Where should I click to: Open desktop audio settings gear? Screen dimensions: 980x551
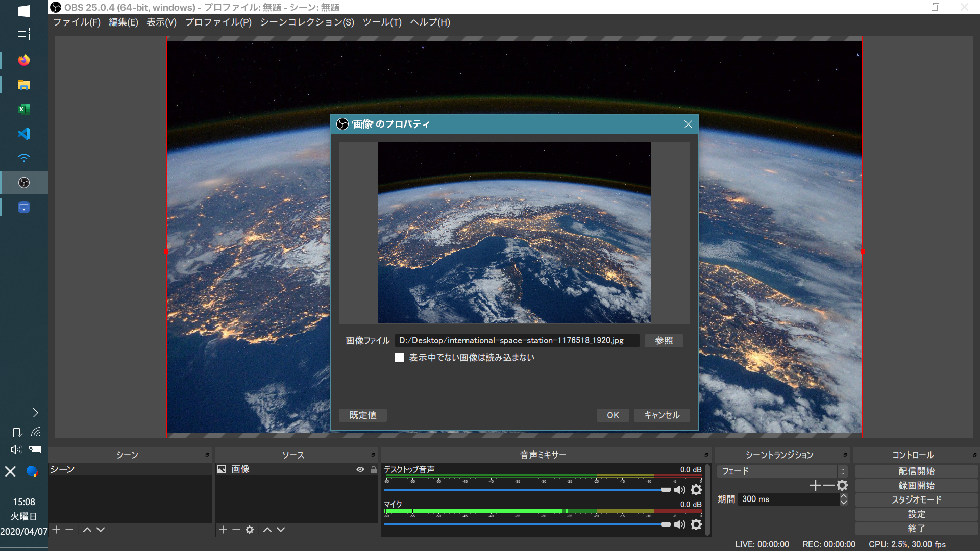[696, 490]
